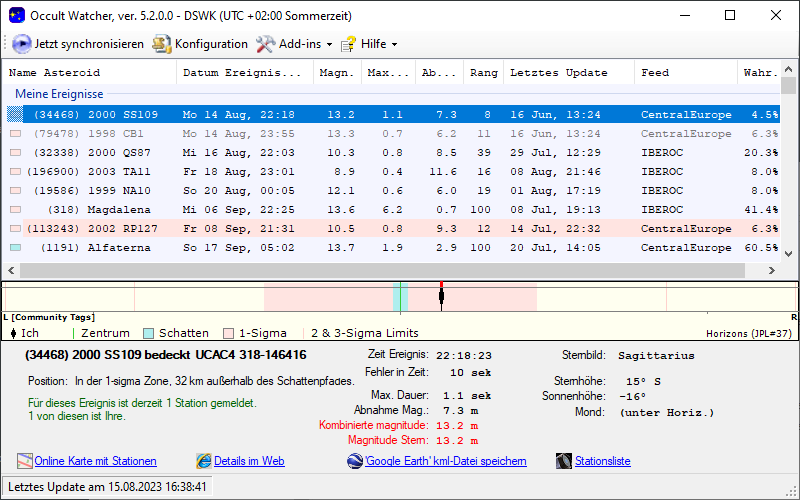Viewport: 800px width, 500px height.
Task: Expand the Add-ins dropdown arrow
Action: (x=329, y=45)
